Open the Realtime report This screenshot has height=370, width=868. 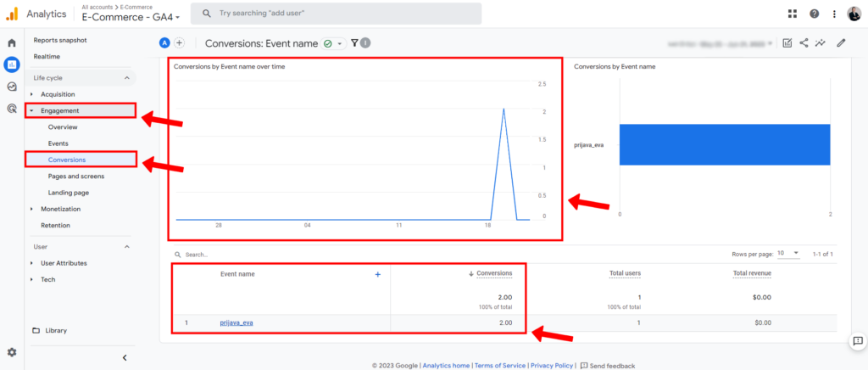[47, 56]
